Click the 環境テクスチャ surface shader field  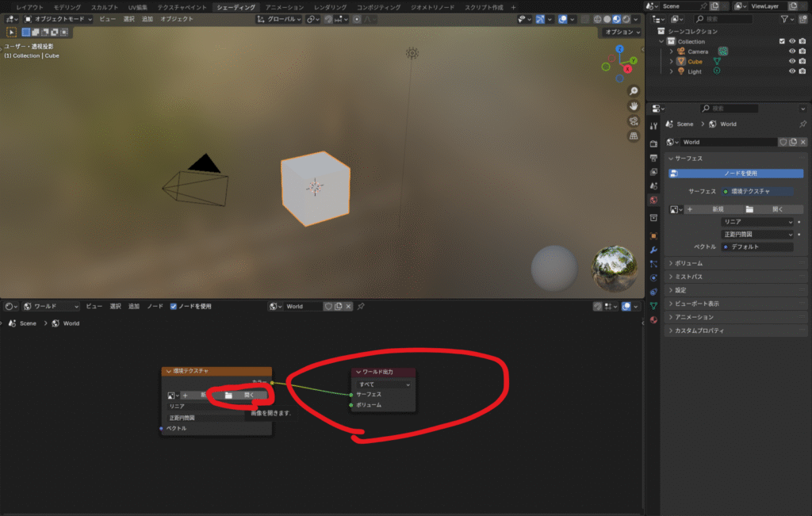click(757, 192)
